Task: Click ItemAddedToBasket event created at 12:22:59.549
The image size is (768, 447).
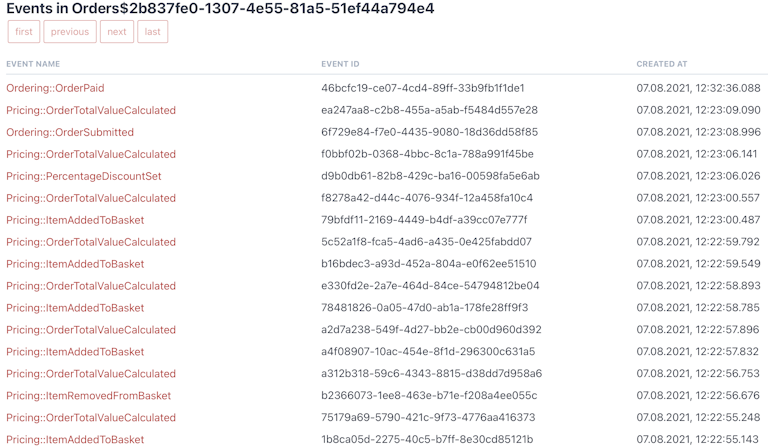Action: click(x=75, y=264)
